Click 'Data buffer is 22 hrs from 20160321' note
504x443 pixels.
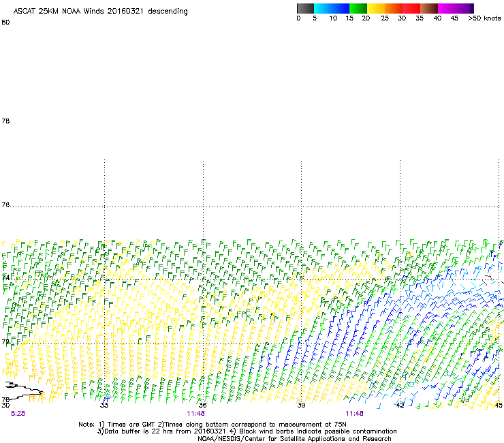164,431
